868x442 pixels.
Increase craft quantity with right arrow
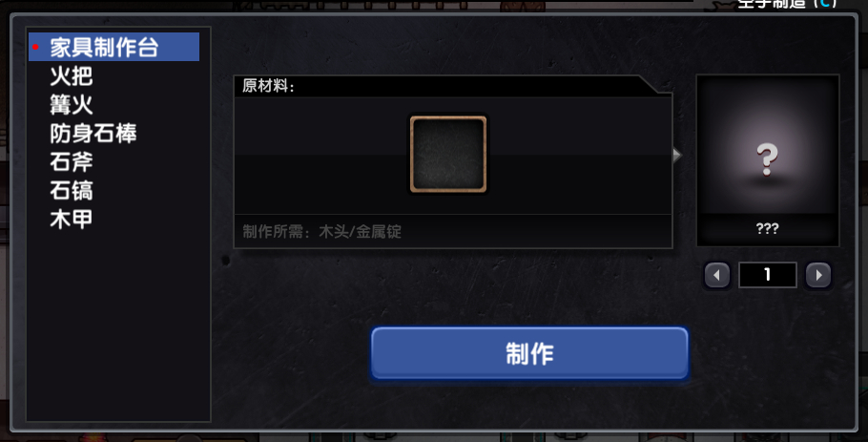point(818,275)
